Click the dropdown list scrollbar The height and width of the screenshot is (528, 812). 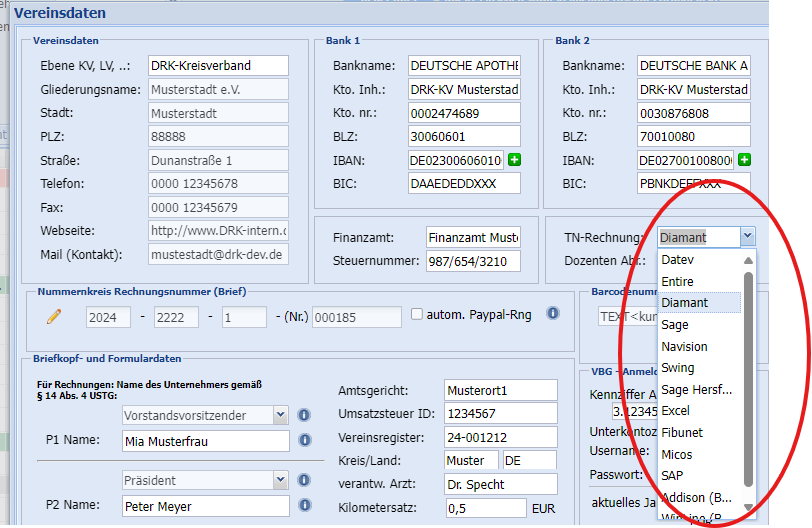(748, 380)
